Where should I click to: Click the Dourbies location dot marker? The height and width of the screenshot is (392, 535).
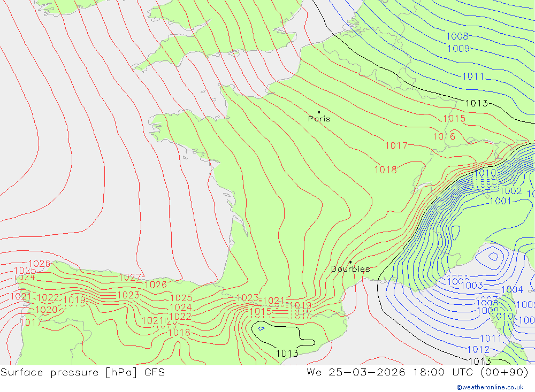pyautogui.click(x=350, y=262)
